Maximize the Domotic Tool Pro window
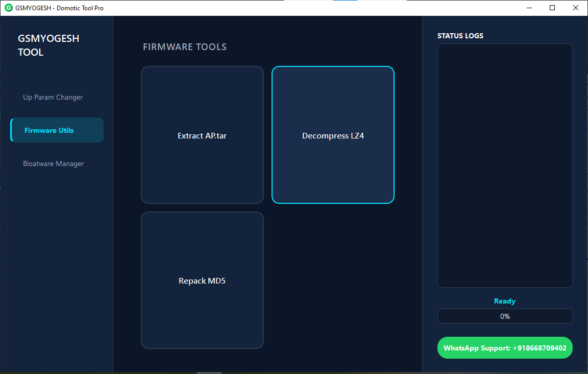Viewport: 588px width, 374px height. 552,8
